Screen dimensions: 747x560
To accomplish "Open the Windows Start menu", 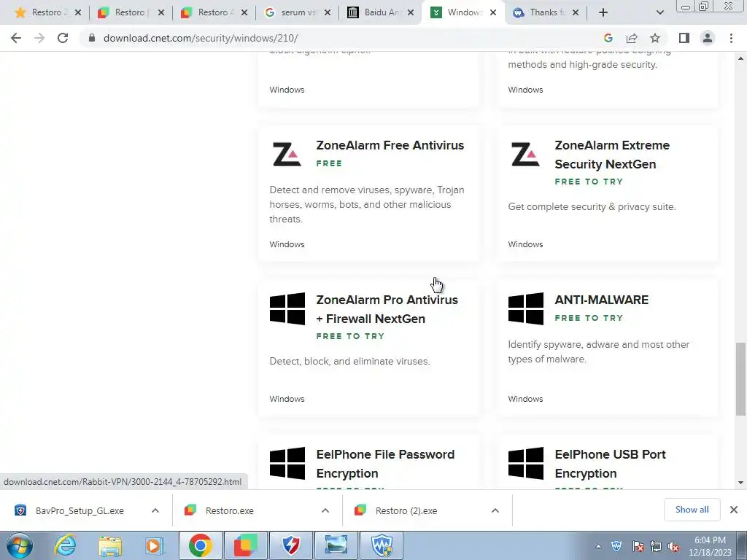I will tap(20, 545).
